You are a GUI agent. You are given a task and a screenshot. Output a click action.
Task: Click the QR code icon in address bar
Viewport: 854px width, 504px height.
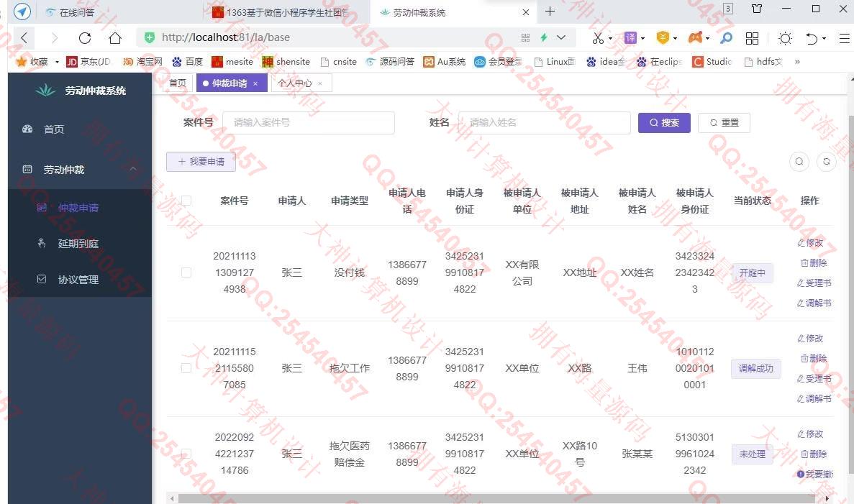[526, 37]
